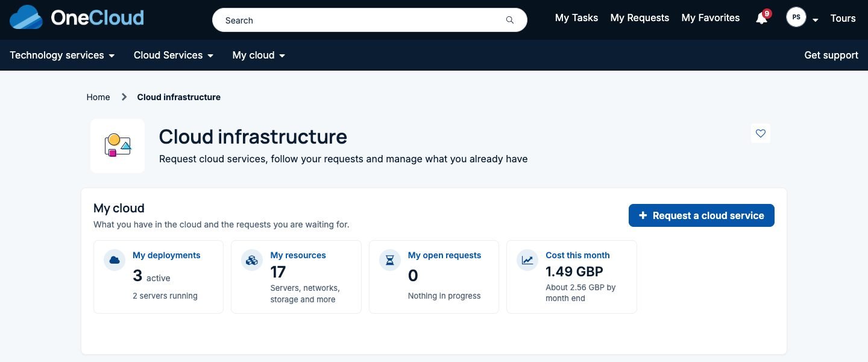Favorite this page with the heart icon
The height and width of the screenshot is (362, 868).
click(761, 133)
